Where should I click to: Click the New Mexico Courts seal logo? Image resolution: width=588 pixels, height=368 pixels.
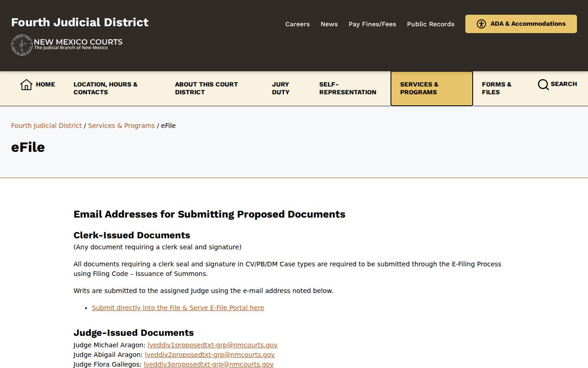coord(22,45)
